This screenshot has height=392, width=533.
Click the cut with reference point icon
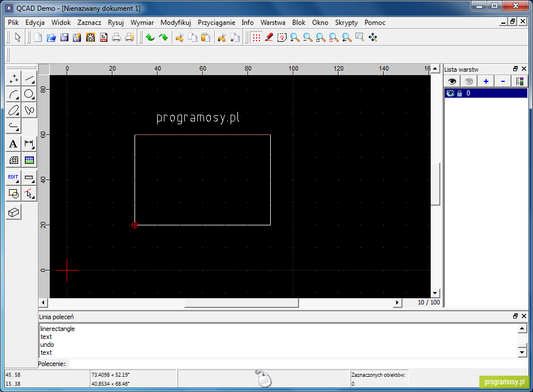[x=222, y=37]
